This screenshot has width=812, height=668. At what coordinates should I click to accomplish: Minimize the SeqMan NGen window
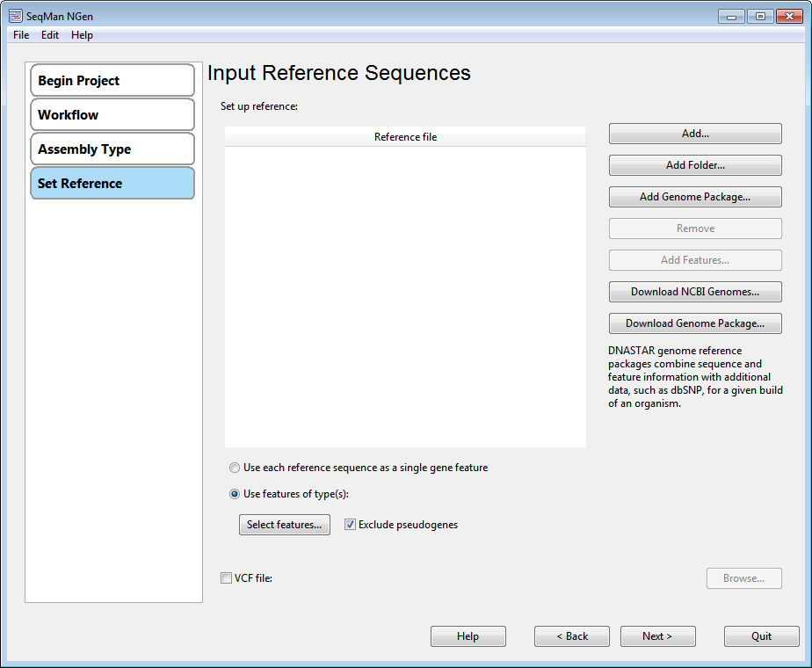pyautogui.click(x=731, y=17)
